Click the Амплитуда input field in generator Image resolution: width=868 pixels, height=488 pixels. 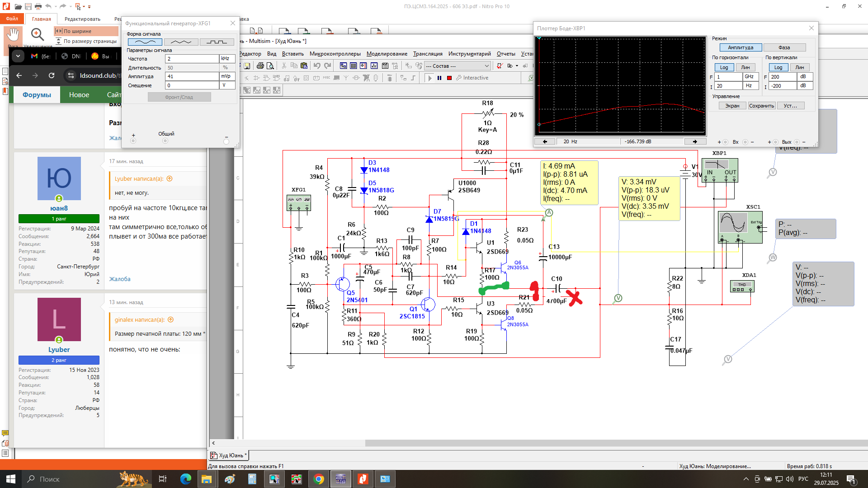tap(192, 76)
